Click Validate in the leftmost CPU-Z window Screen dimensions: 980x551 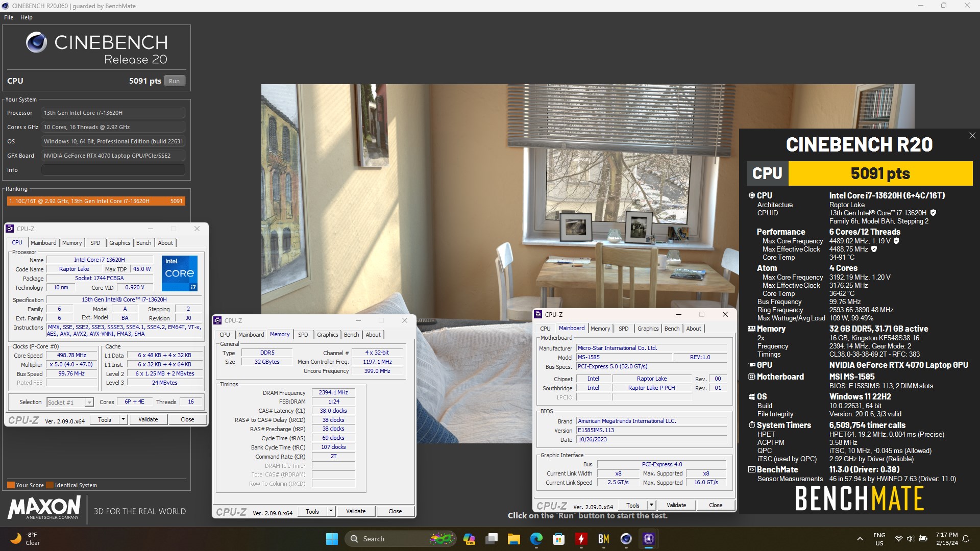click(x=148, y=419)
